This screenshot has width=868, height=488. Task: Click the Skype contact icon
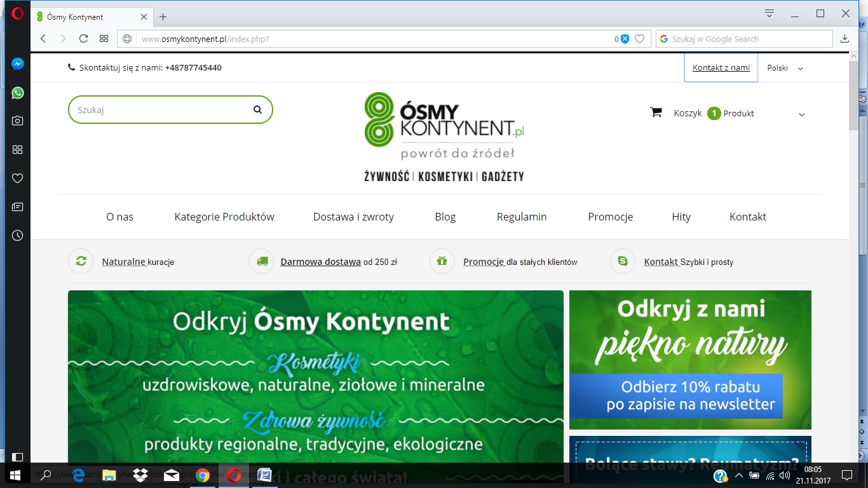point(623,261)
